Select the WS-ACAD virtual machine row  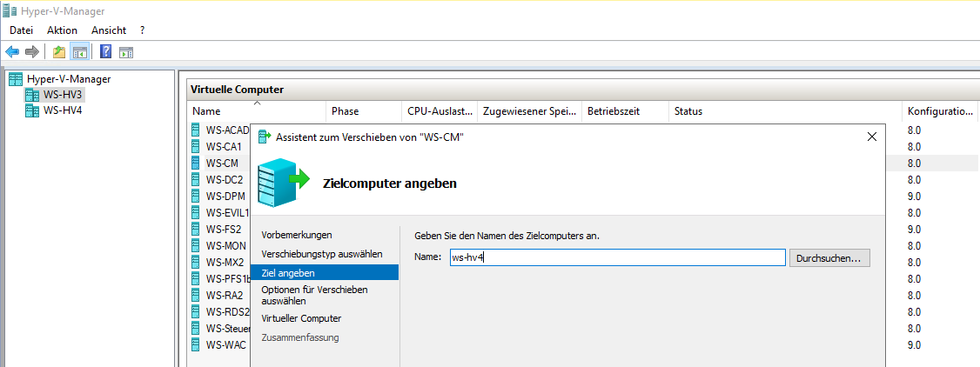[x=227, y=130]
